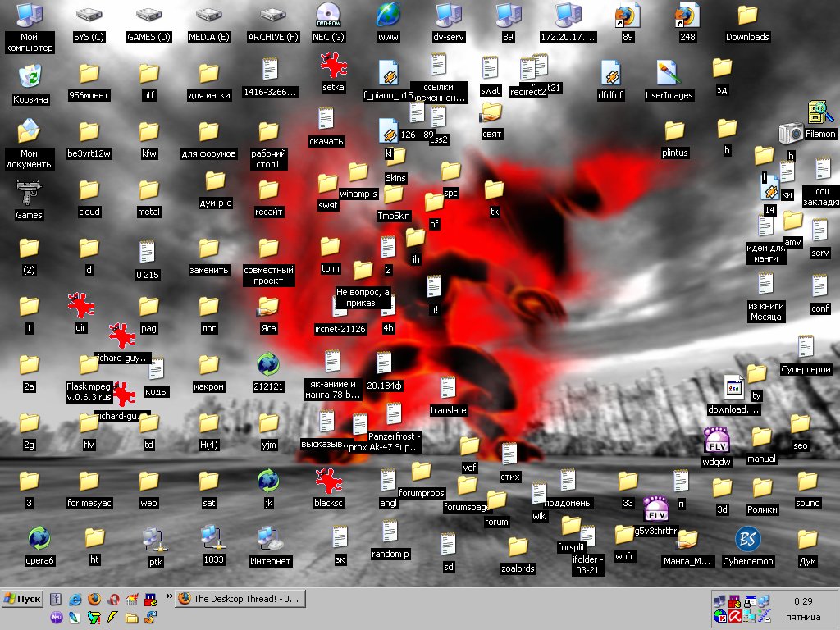The image size is (840, 630).
Task: Launch Firefox from the quick launch bar
Action: point(94,599)
